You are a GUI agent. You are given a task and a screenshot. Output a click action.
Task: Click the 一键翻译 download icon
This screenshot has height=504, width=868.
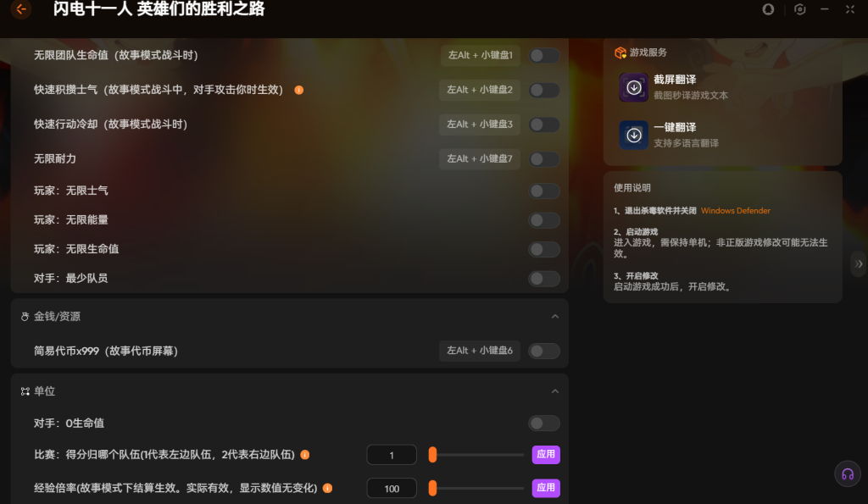pyautogui.click(x=633, y=135)
